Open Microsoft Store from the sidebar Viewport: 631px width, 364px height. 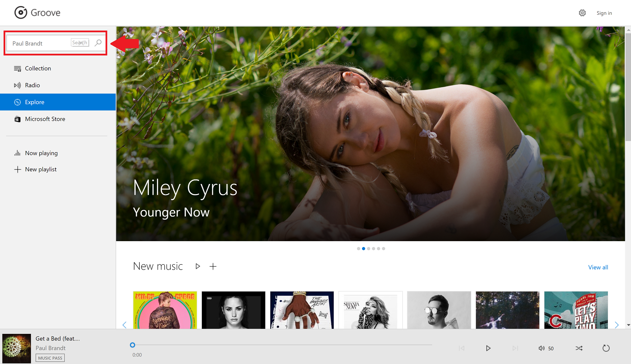point(58,119)
